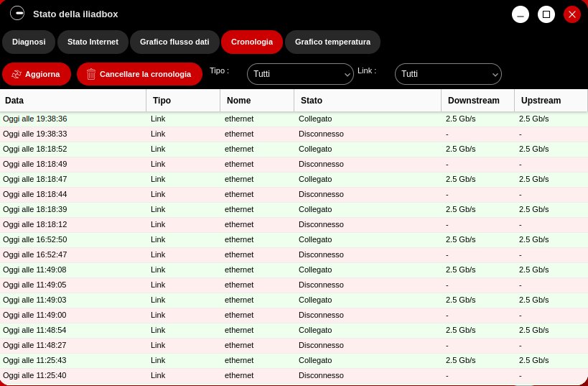
Task: Select the row Oggi alle 18:18:12
Action: tap(294, 224)
